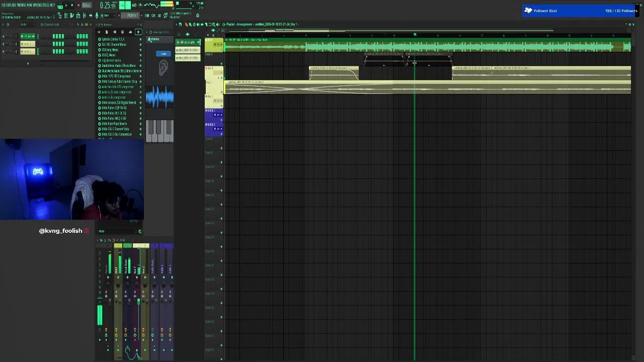Click the pause button in the transport bar
This screenshot has height=362, width=644.
click(x=66, y=5)
